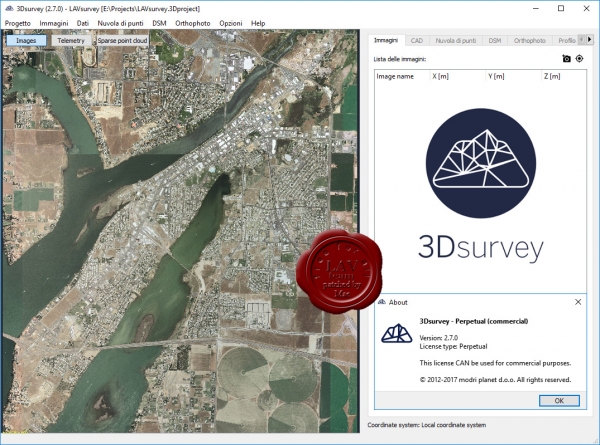
Task: Maximize the 3Dsurvey window
Action: click(561, 8)
